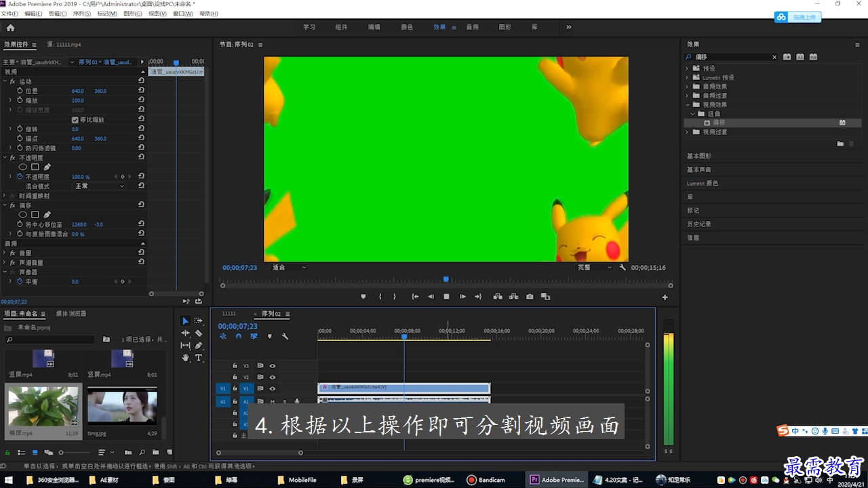Viewport: 868px width, 488px height.
Task: Open the 媒体浏览器 tab
Action: click(71, 314)
